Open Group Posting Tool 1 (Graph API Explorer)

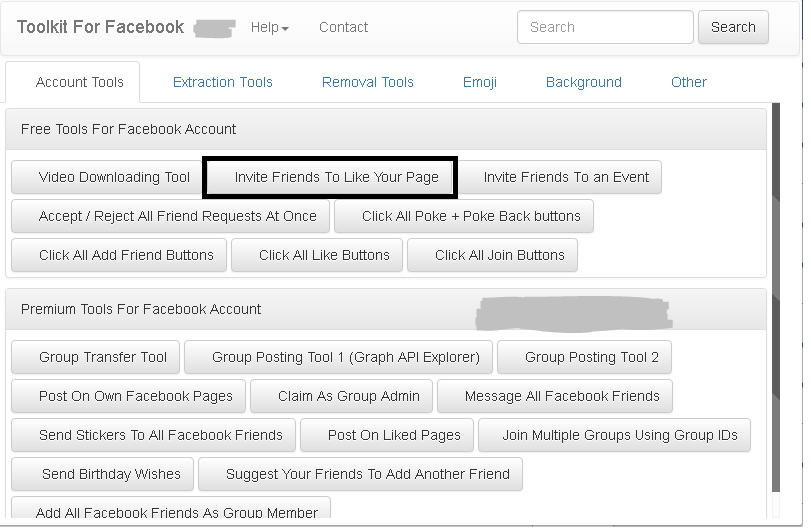coord(338,357)
